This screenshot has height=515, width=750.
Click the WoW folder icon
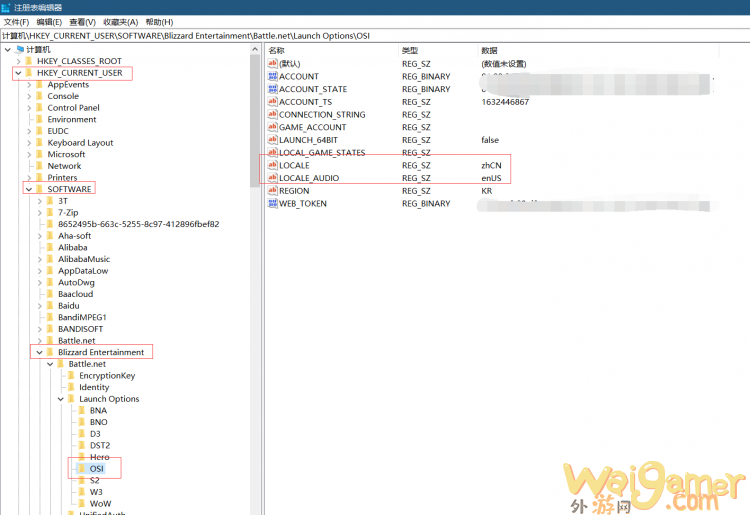coord(82,504)
